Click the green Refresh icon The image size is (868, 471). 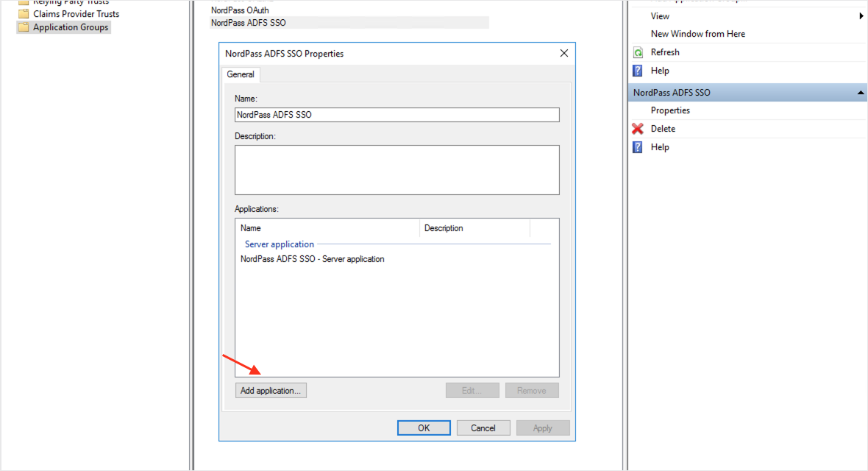point(638,52)
